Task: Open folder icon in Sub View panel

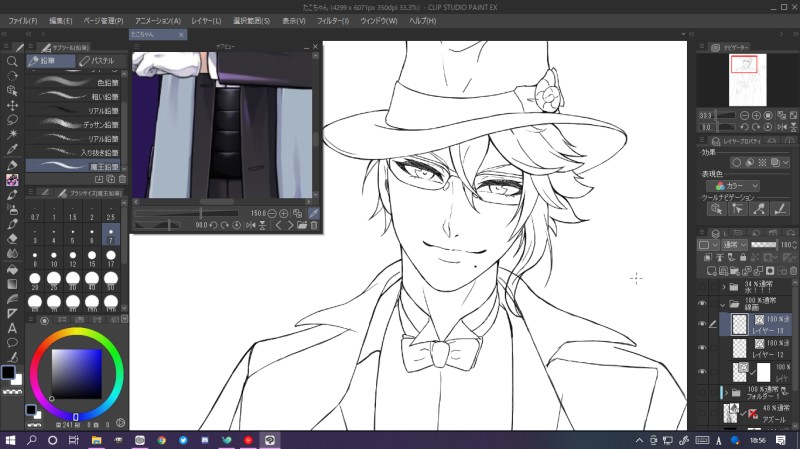Action: point(302,225)
